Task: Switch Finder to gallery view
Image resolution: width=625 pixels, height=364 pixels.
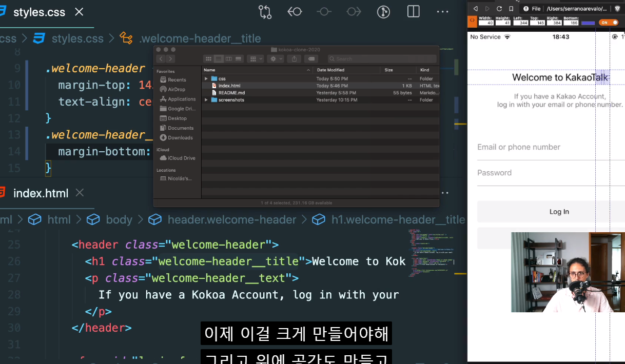Action: [238, 58]
